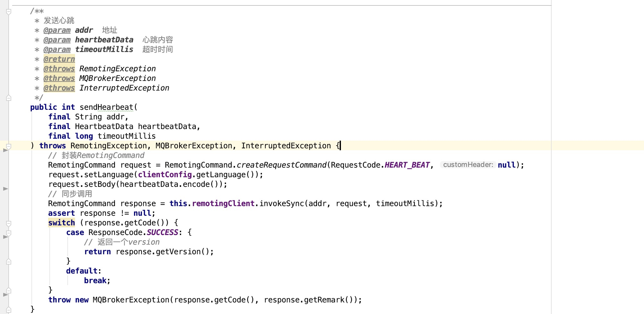Click the @return Javadoc tag
Screen dimensions: 644x314
click(59, 59)
